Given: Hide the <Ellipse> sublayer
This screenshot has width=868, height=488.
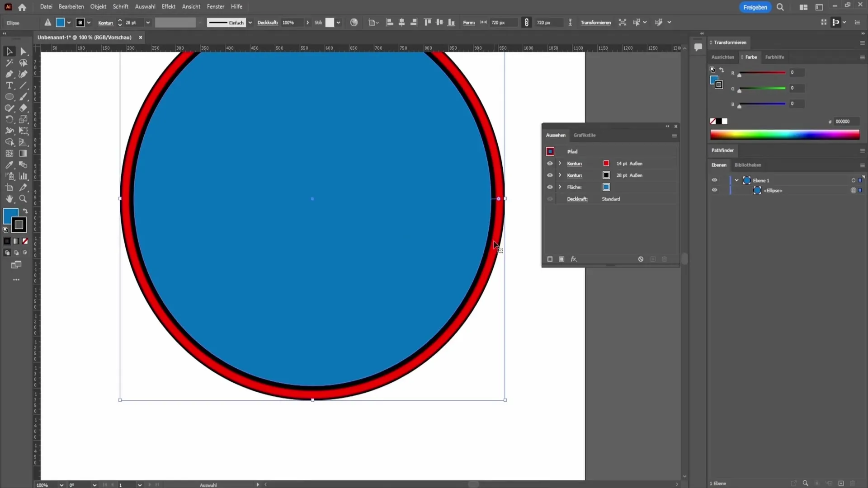Looking at the screenshot, I should coord(714,190).
